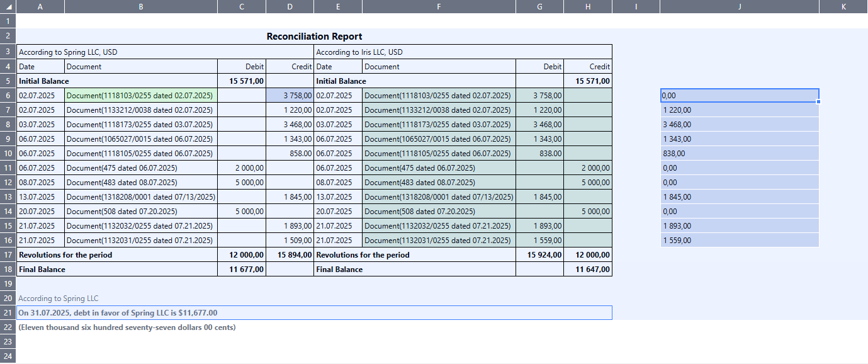This screenshot has height=364, width=868.
Task: Select Iris revolutions debit 15 924,00
Action: [539, 255]
